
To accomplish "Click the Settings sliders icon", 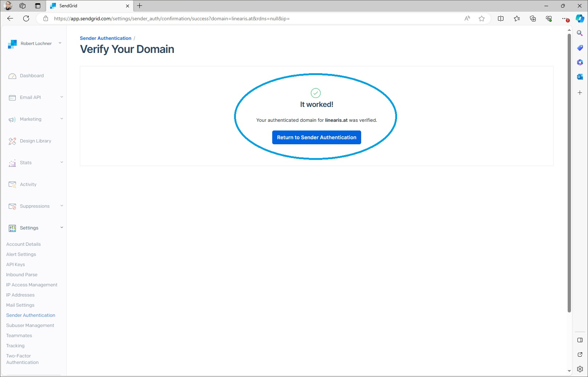I will (x=12, y=228).
